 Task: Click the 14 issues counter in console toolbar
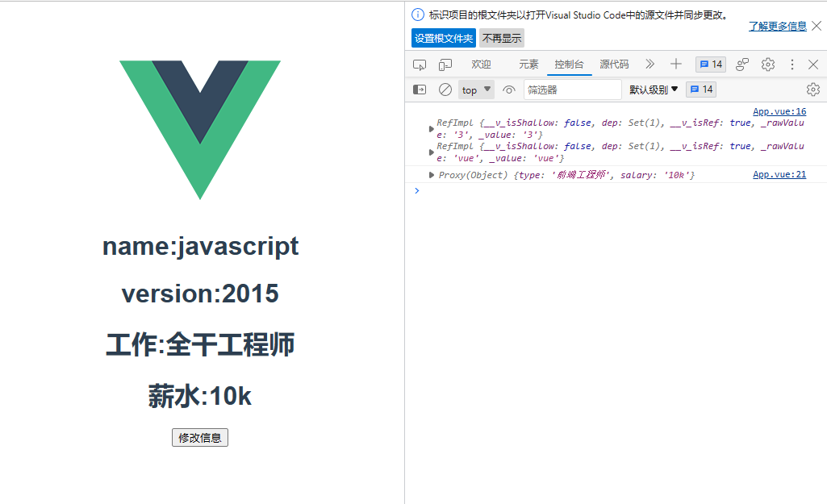point(701,90)
